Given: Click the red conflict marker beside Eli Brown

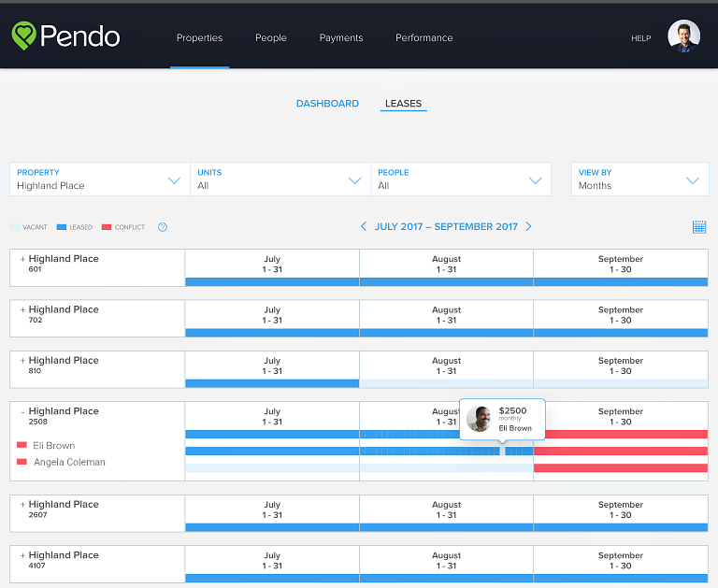Looking at the screenshot, I should (22, 445).
